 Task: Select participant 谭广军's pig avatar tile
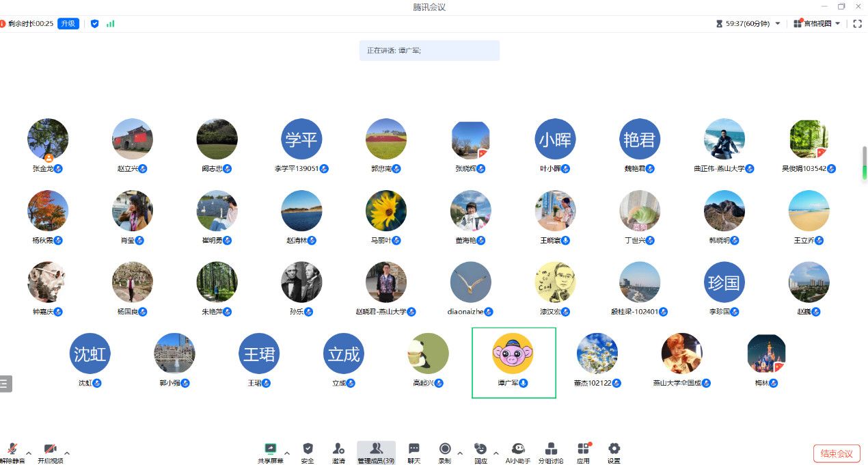coord(513,354)
